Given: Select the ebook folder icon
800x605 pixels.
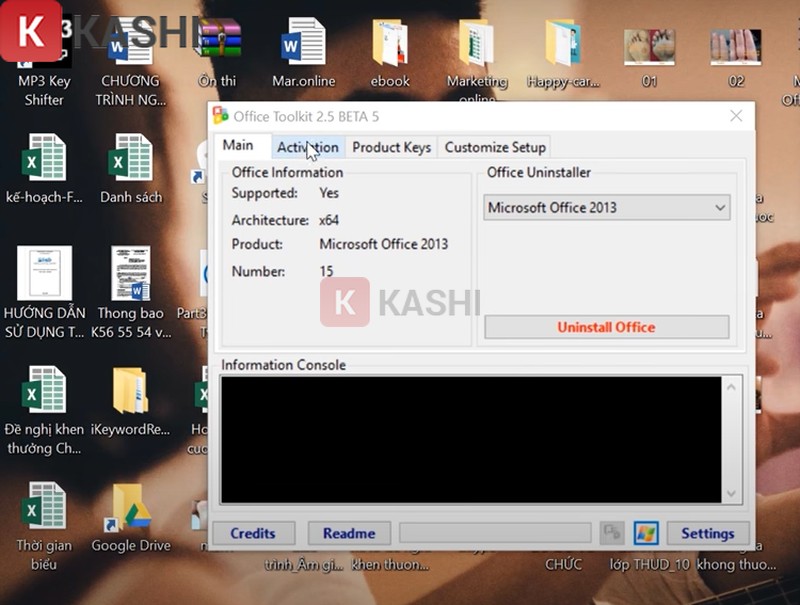Looking at the screenshot, I should click(x=389, y=42).
